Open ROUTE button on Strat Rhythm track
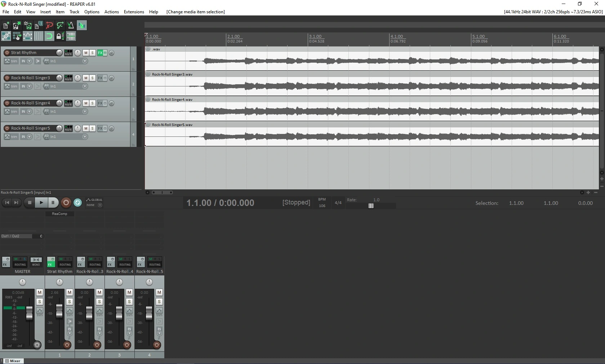 coord(68,53)
